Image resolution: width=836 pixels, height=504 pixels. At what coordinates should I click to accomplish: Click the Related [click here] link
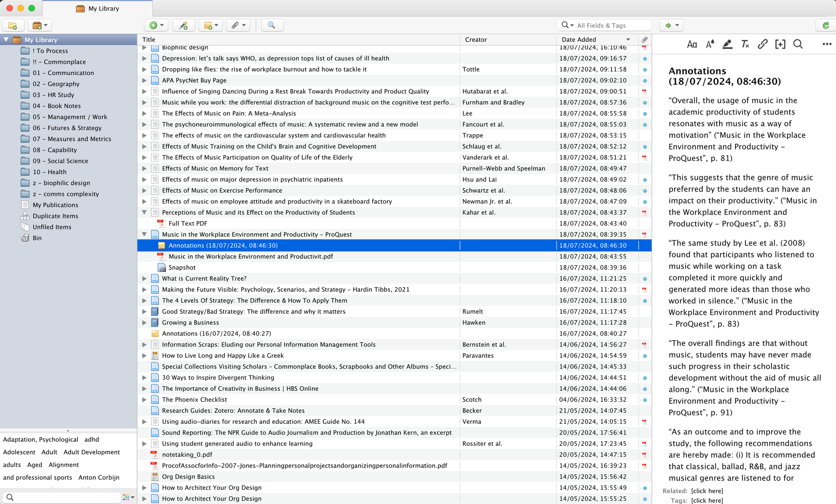[707, 491]
